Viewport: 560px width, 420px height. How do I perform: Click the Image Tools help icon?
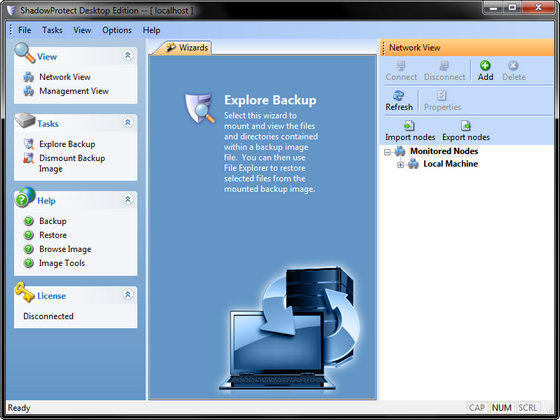[29, 263]
